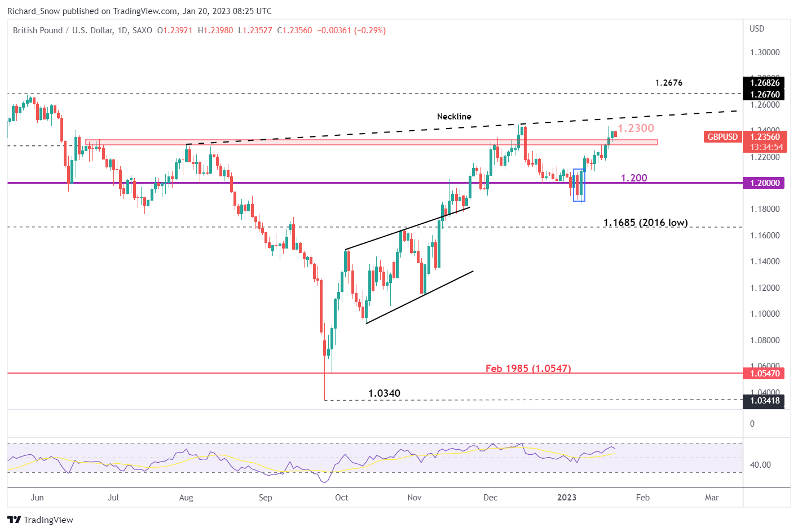Click the Neckline annotation text

pos(454,117)
